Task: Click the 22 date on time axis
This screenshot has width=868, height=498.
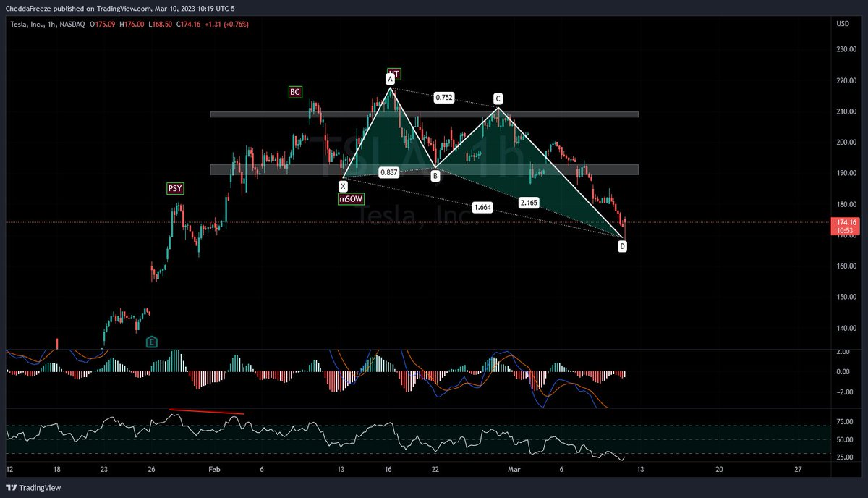Action: (x=435, y=470)
